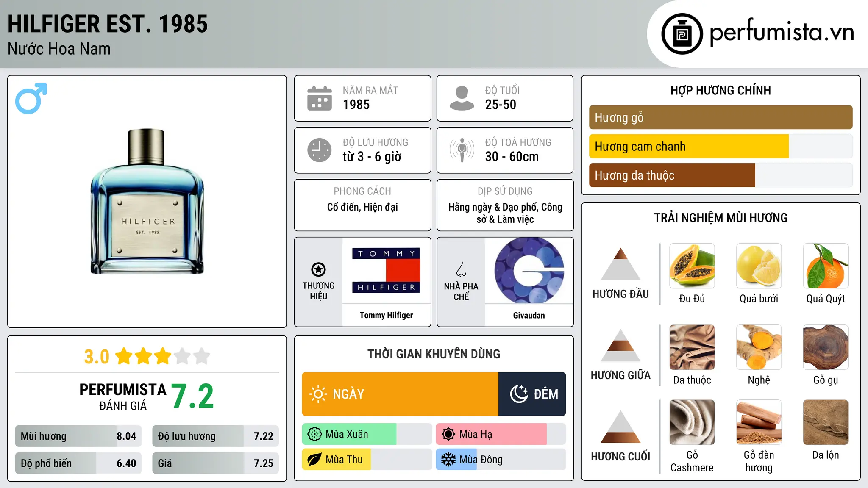This screenshot has width=868, height=488.
Task: Select the Quả bưởi grapefruit note image
Action: (759, 266)
